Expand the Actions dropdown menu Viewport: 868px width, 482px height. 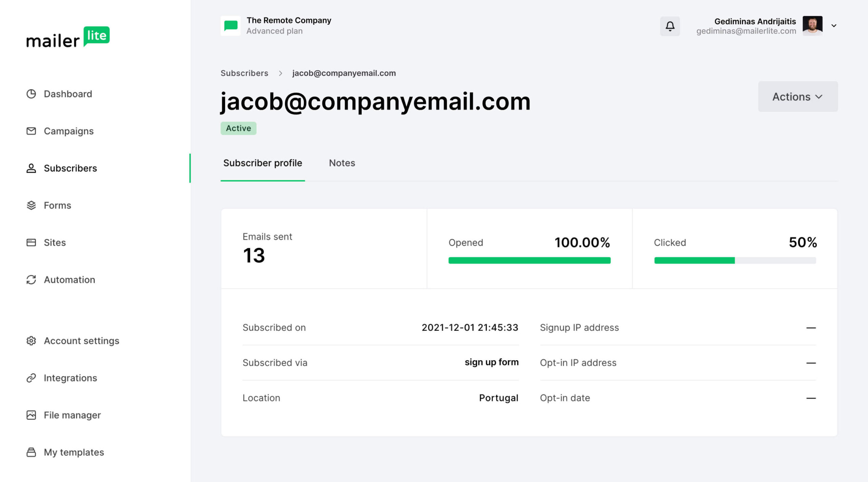pyautogui.click(x=798, y=96)
